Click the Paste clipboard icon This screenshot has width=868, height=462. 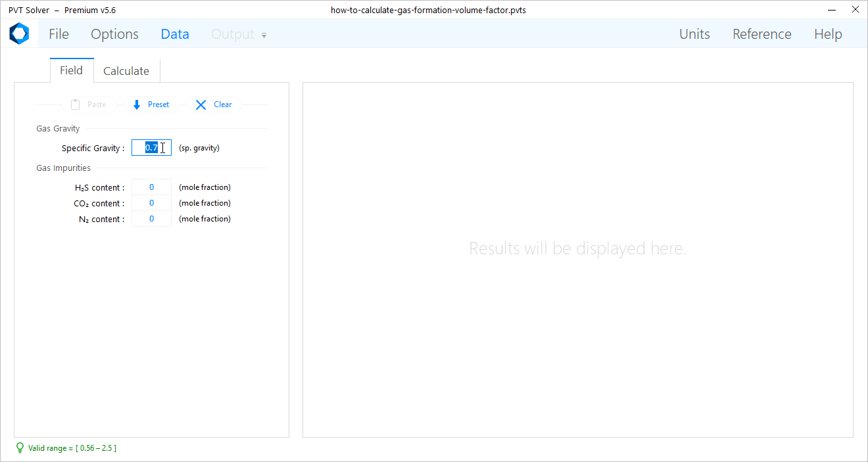pos(76,104)
